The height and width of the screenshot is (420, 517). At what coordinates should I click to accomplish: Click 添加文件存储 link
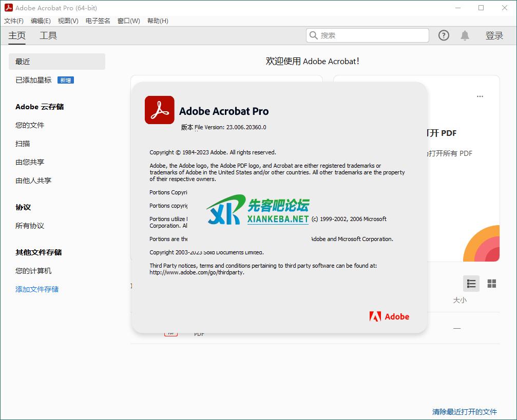coord(37,289)
